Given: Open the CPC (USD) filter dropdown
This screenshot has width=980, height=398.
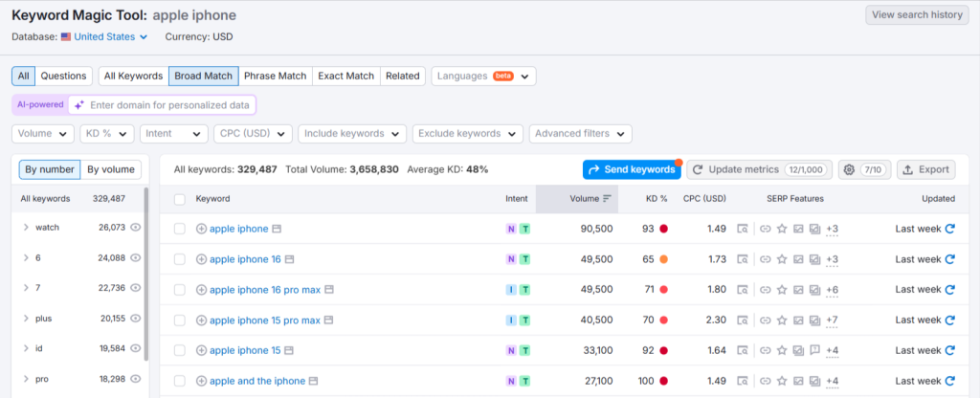Looking at the screenshot, I should click(x=253, y=134).
